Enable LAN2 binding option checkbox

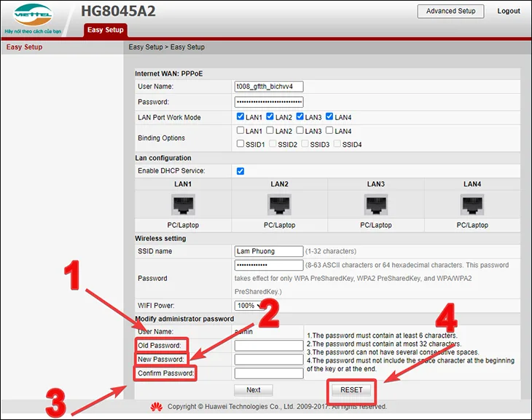point(270,130)
